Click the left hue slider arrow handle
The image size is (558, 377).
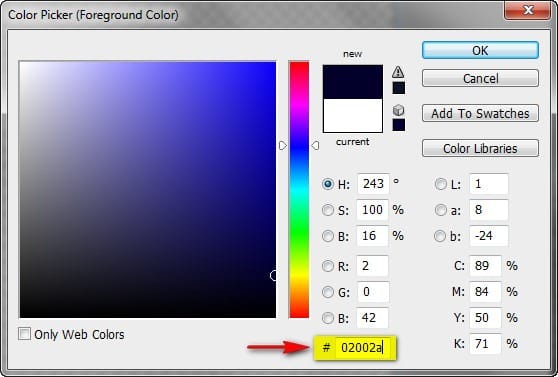point(283,146)
